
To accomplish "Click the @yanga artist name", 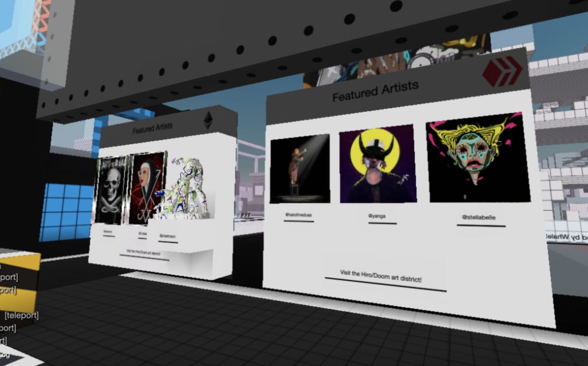I will pyautogui.click(x=377, y=216).
